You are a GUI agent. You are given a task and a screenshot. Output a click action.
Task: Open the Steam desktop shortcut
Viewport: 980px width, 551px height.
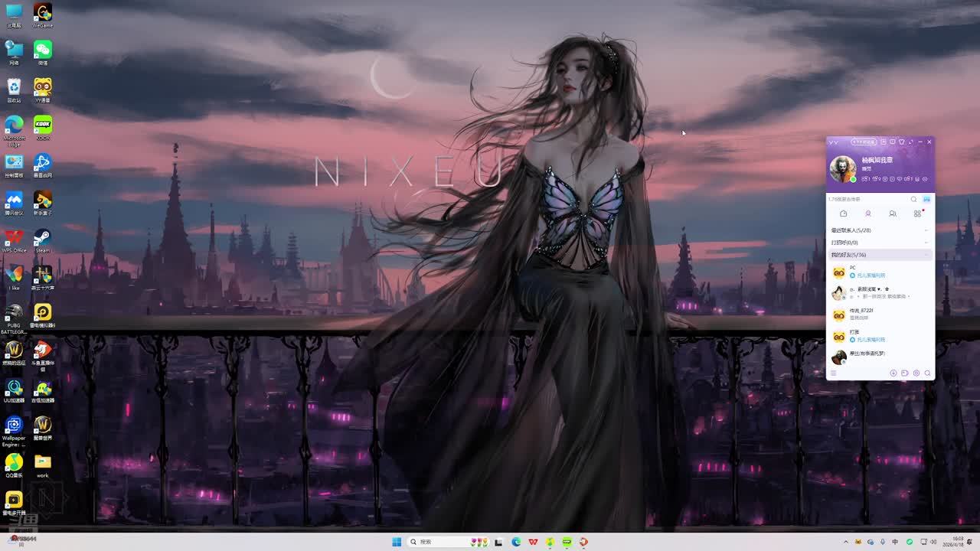point(43,239)
